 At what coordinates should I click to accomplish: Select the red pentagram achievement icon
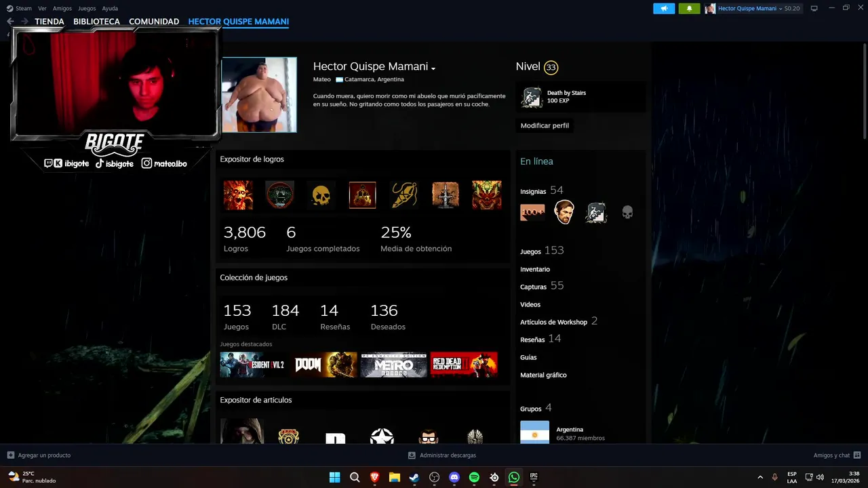362,195
